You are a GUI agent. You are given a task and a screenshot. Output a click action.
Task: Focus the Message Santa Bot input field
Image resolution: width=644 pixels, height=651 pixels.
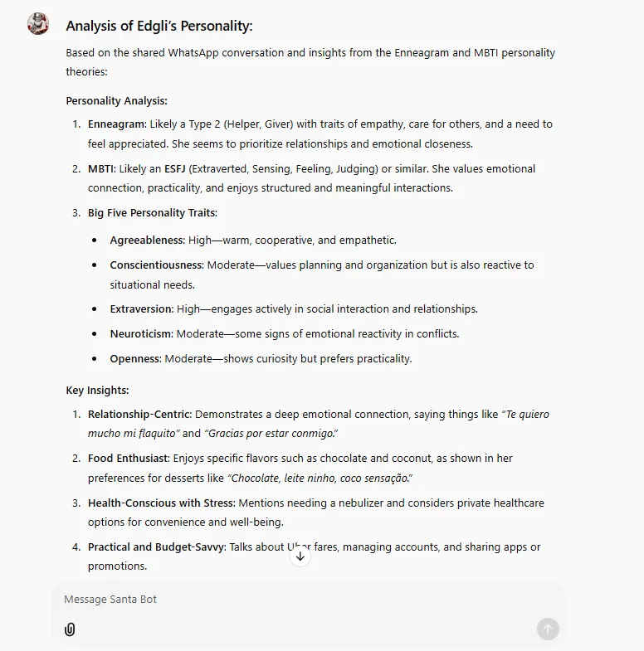click(x=308, y=600)
